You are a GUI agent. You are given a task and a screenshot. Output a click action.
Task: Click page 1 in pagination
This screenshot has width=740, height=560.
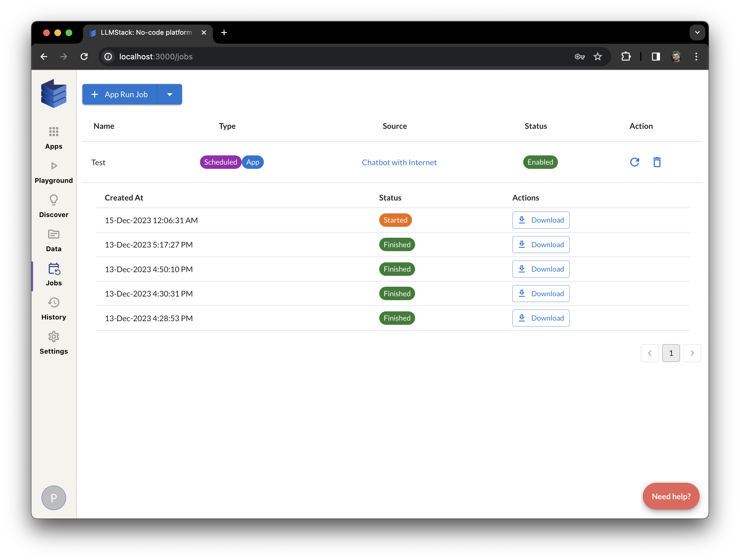coord(671,353)
